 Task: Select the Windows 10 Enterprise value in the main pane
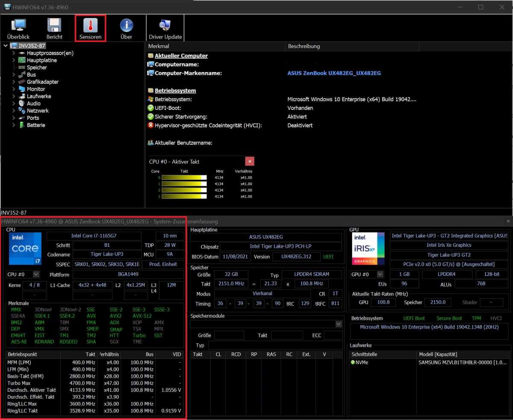351,99
